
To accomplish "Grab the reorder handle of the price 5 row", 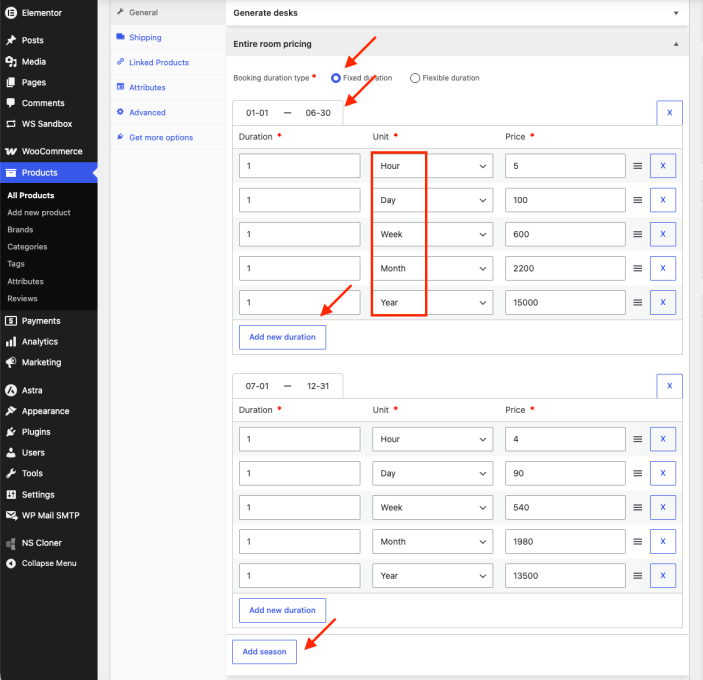I will point(638,166).
